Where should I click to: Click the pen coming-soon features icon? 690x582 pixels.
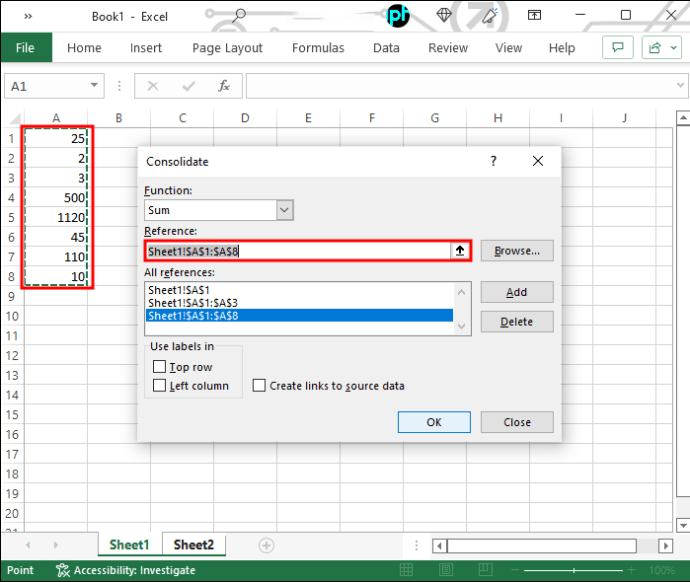(x=490, y=16)
